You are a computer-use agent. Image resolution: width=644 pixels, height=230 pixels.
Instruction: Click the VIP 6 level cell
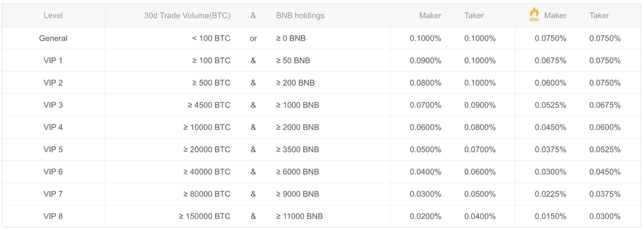(x=53, y=172)
